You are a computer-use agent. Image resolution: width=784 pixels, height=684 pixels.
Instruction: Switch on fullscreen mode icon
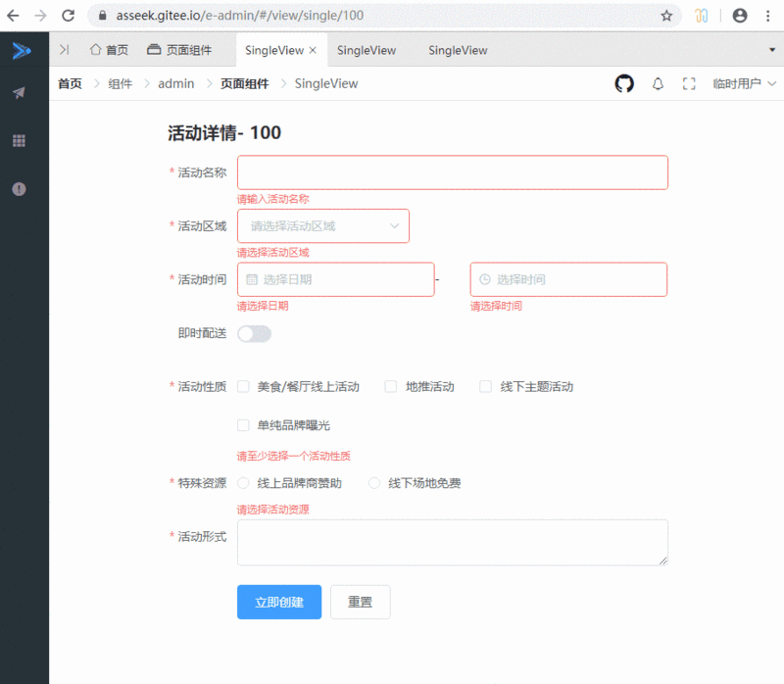coord(689,83)
